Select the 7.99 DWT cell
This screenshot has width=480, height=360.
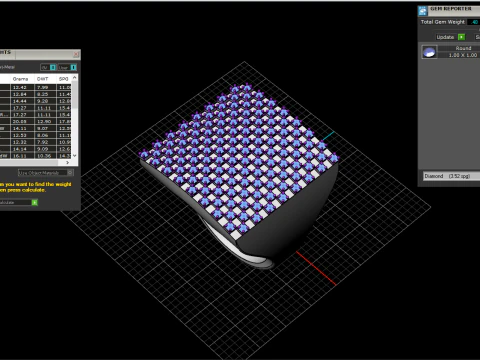[45, 87]
